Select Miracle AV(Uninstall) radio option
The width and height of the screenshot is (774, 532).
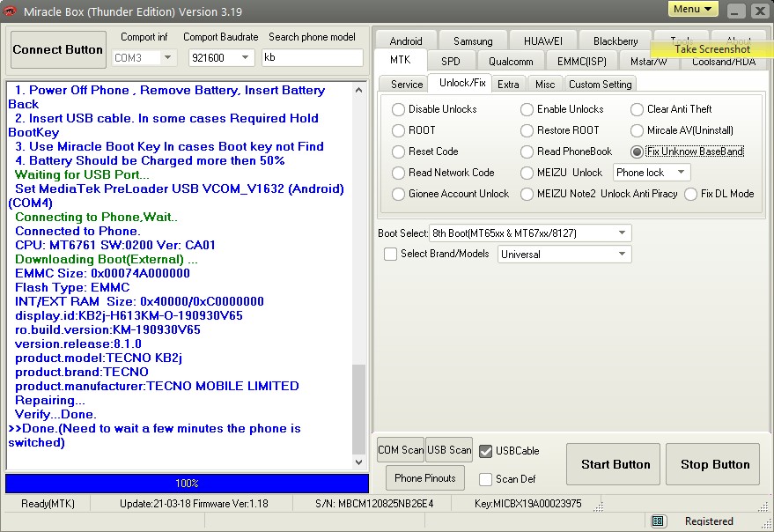click(637, 130)
